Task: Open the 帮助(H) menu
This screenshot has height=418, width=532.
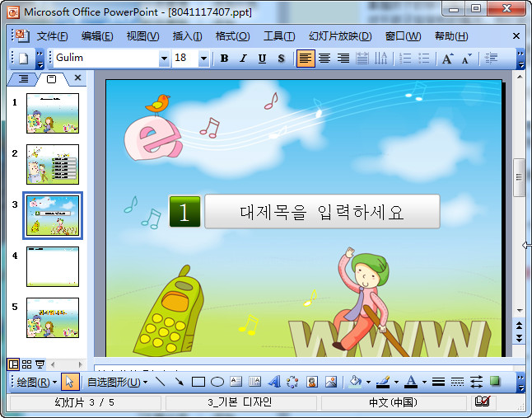Action: tap(451, 36)
